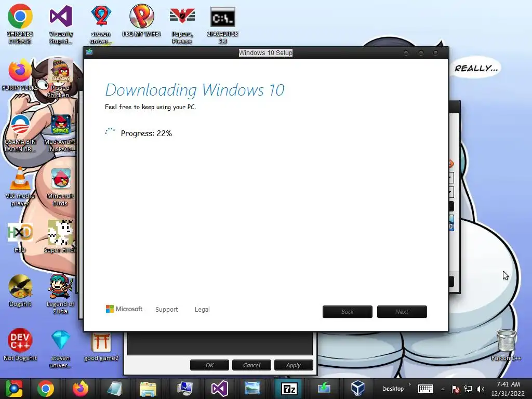Open the Falcon C++ recycle bin icon
The width and height of the screenshot is (532, 399).
point(506,345)
